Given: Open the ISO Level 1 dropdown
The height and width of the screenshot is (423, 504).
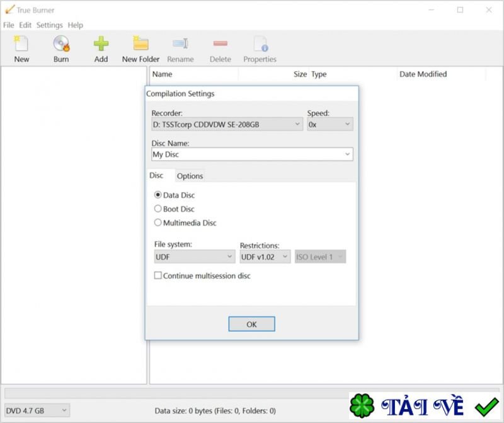Looking at the screenshot, I should click(x=321, y=257).
